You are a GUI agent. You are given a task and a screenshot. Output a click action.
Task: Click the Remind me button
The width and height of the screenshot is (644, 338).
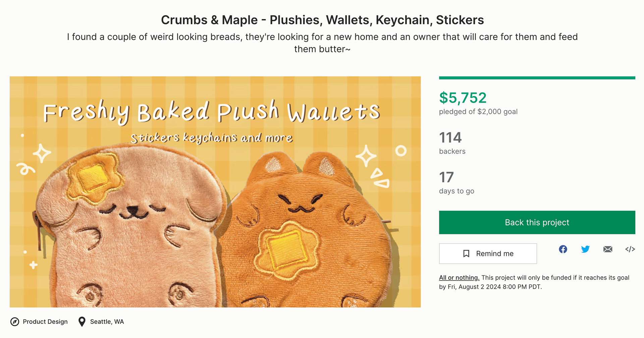[488, 253]
